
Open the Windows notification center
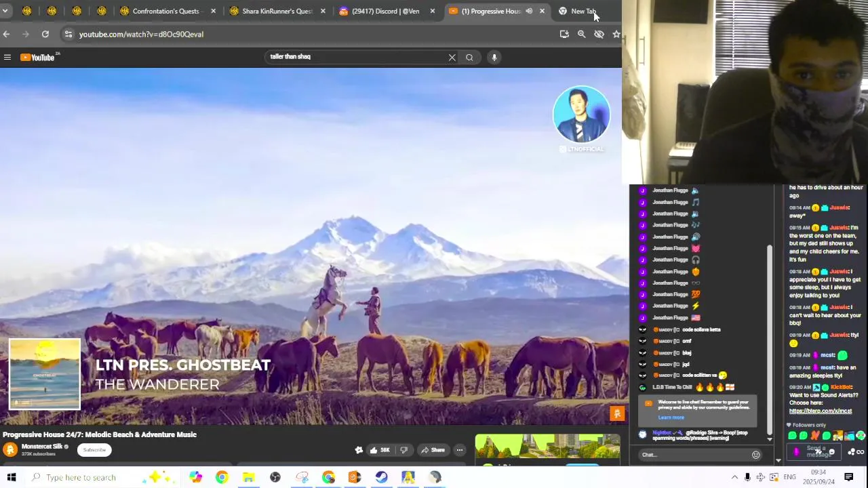(x=848, y=477)
